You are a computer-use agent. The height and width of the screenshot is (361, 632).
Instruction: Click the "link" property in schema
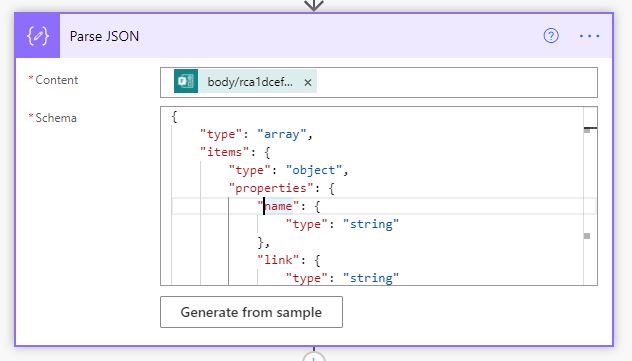coord(278,260)
